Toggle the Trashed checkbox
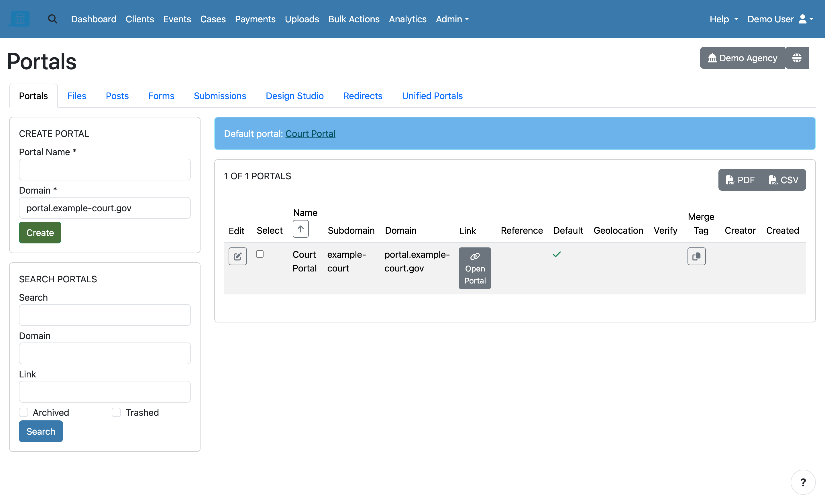 116,412
